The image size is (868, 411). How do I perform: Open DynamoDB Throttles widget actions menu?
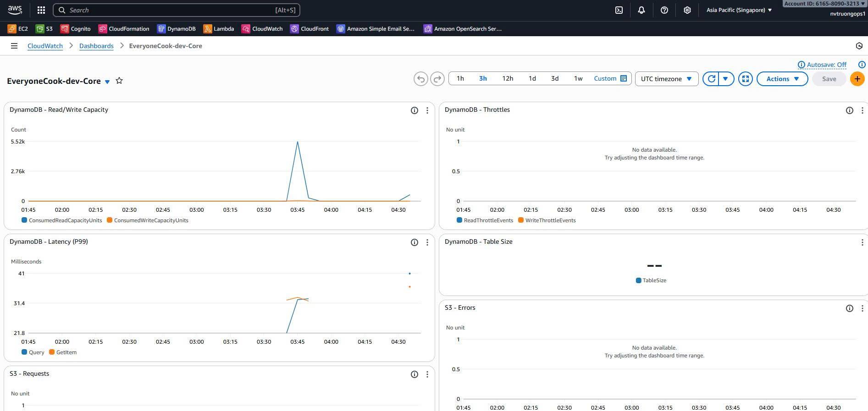pos(862,110)
